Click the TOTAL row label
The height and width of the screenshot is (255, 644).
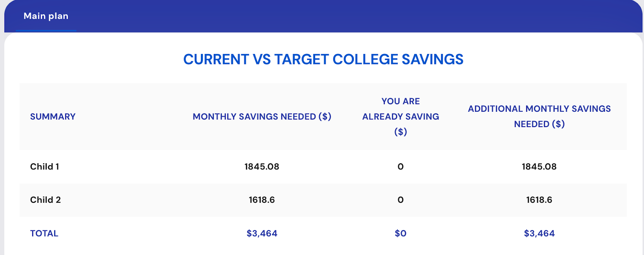point(44,233)
